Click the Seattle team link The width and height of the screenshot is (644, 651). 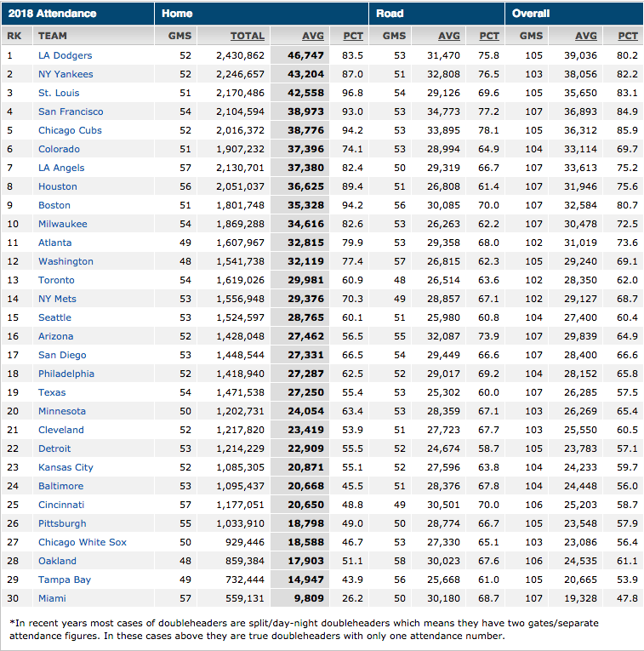[54, 317]
